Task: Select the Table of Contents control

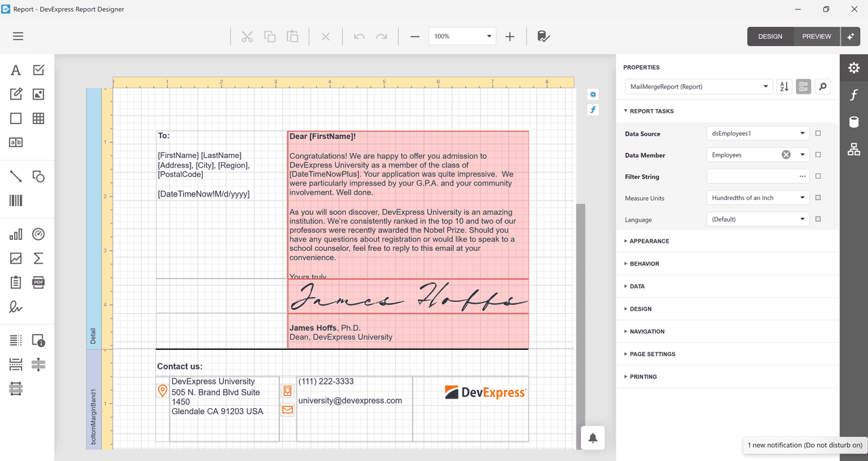Action: [16, 340]
